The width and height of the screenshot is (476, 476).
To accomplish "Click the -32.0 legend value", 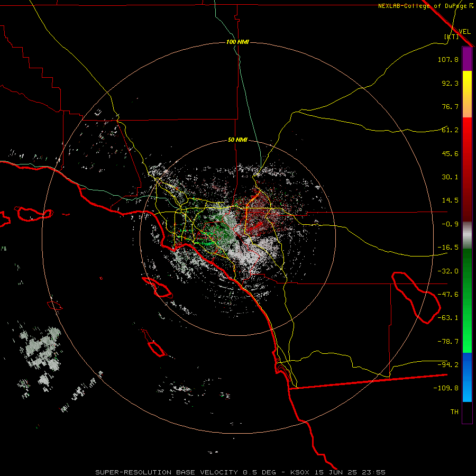I will pos(448,271).
